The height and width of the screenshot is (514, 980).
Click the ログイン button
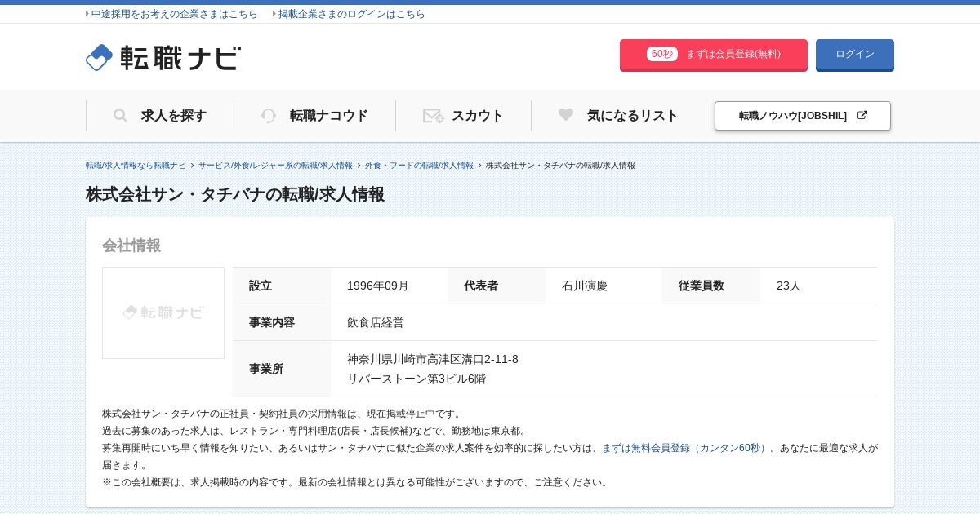click(x=855, y=55)
